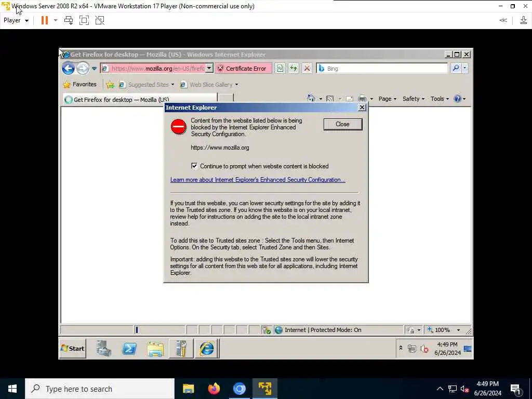Click the guest Show Desktop monitor icon
The width and height of the screenshot is (532, 399).
click(468, 349)
